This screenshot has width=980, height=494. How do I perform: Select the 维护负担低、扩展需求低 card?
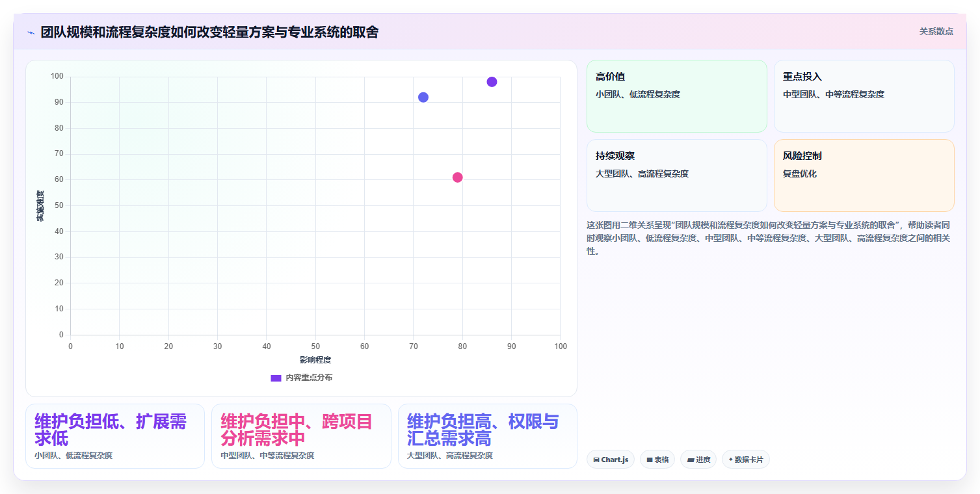tap(115, 436)
